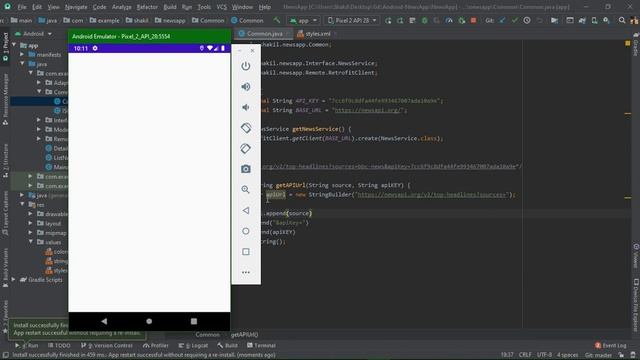The height and width of the screenshot is (360, 640).
Task: Rotate the emulator right
Action: pos(246,149)
